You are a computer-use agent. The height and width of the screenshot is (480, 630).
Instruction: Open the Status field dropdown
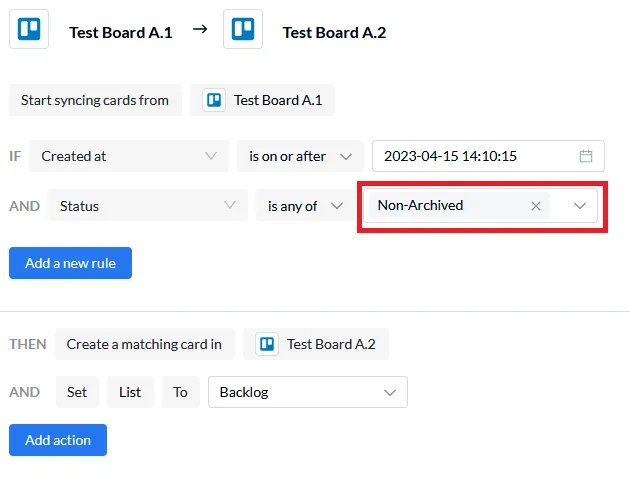pyautogui.click(x=147, y=206)
